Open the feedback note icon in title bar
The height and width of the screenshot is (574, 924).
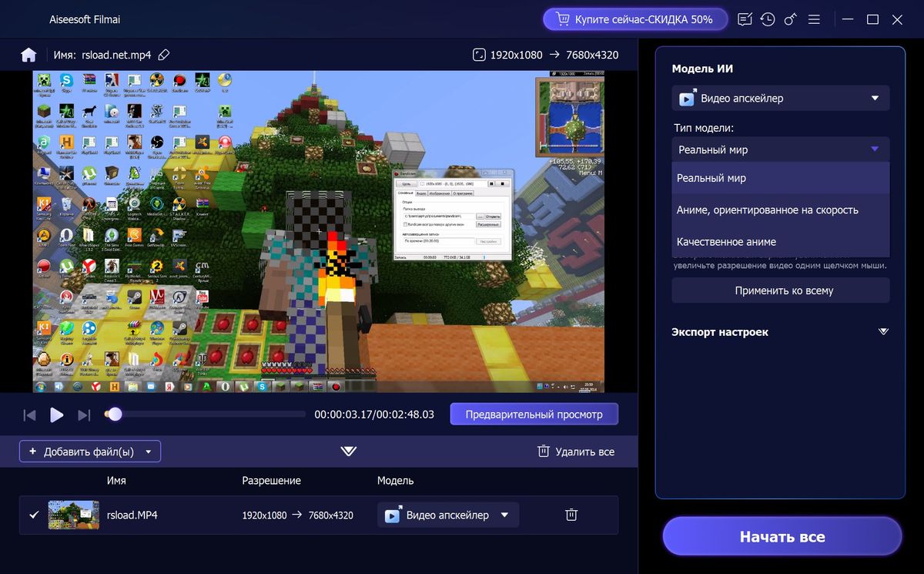tap(745, 19)
